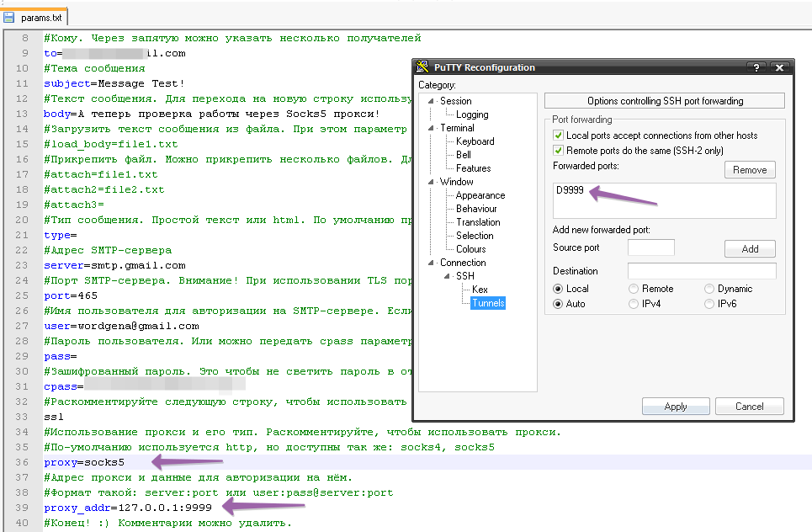The image size is (812, 532).
Task: Select the Local radio button
Action: [x=558, y=289]
